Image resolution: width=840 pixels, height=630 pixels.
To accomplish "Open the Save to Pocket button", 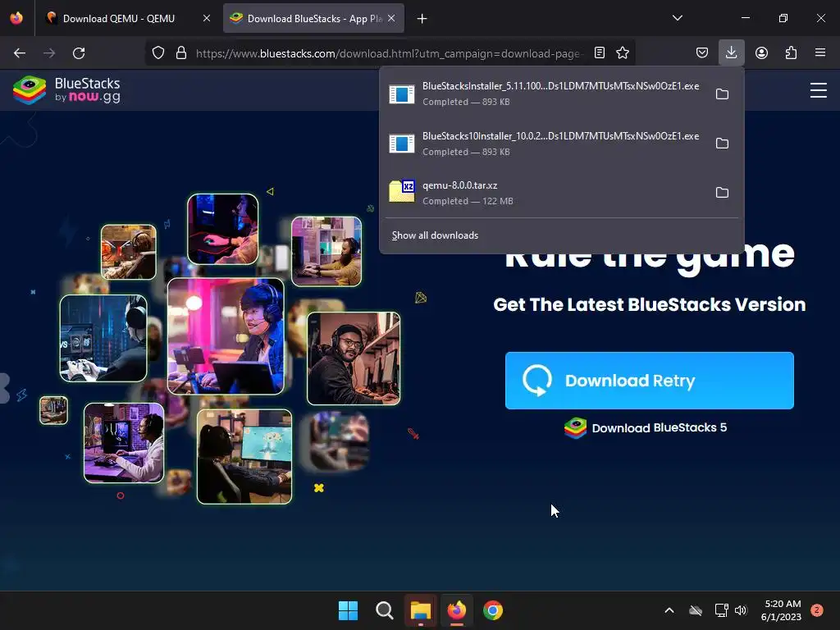I will (702, 53).
